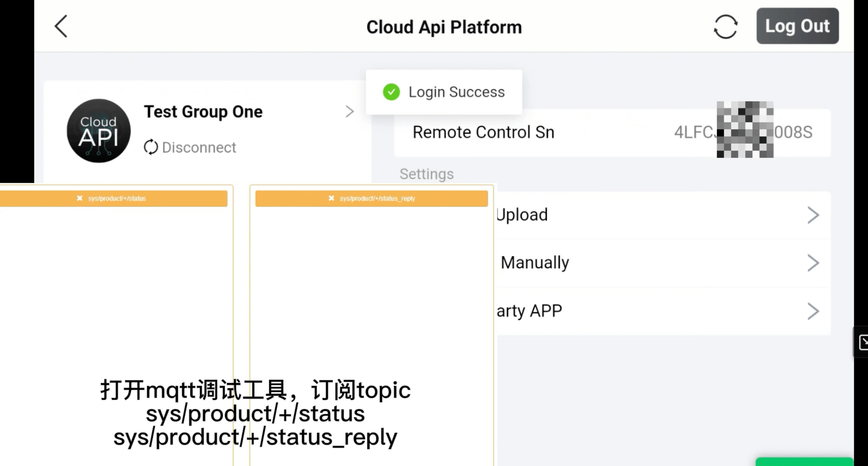The image size is (868, 466).
Task: Click the green button at bottom right
Action: [x=804, y=462]
